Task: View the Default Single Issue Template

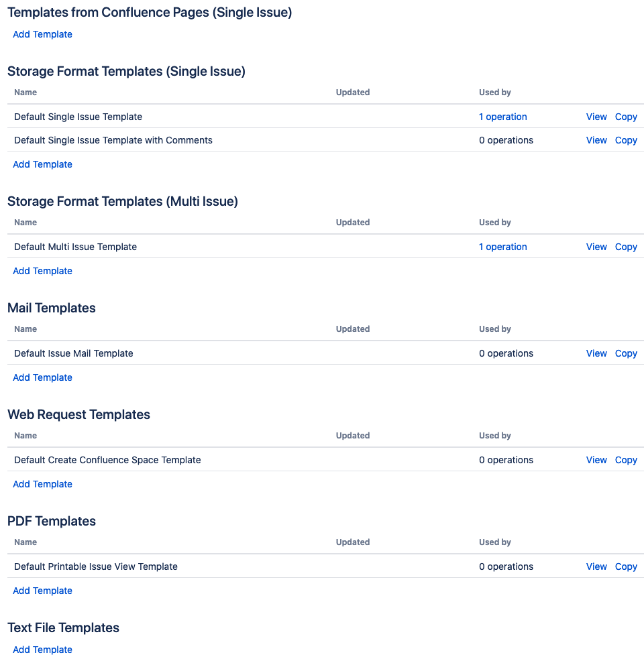Action: click(x=596, y=117)
